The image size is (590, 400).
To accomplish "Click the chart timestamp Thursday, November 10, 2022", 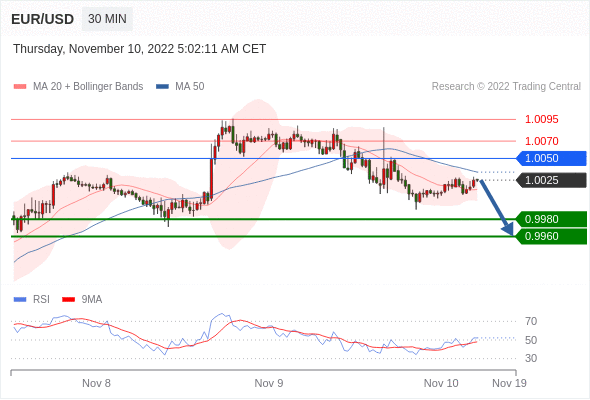I will pos(139,49).
